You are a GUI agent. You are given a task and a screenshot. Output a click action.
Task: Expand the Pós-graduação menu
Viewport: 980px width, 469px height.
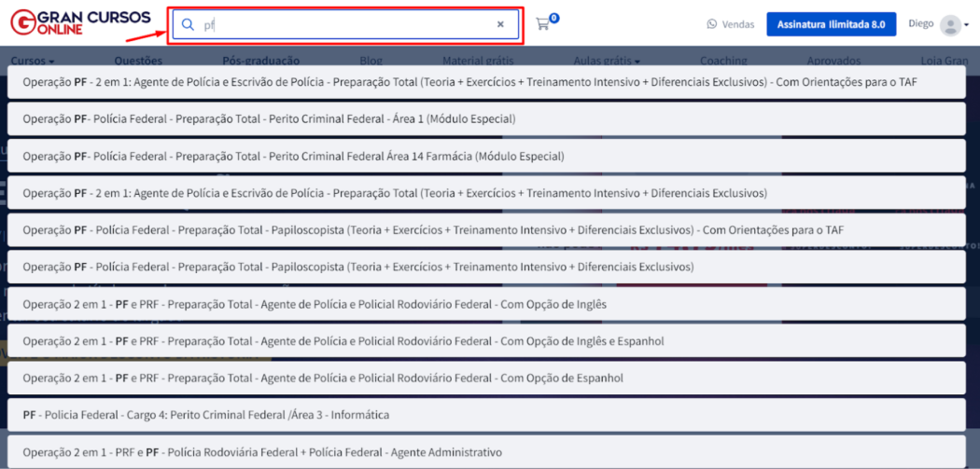261,61
